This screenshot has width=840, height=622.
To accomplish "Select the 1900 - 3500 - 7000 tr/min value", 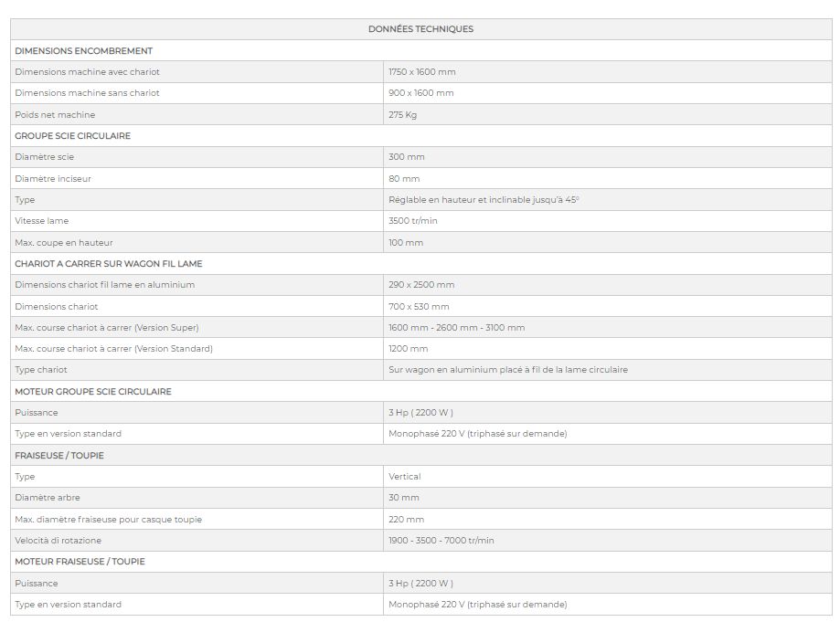I will tap(441, 541).
